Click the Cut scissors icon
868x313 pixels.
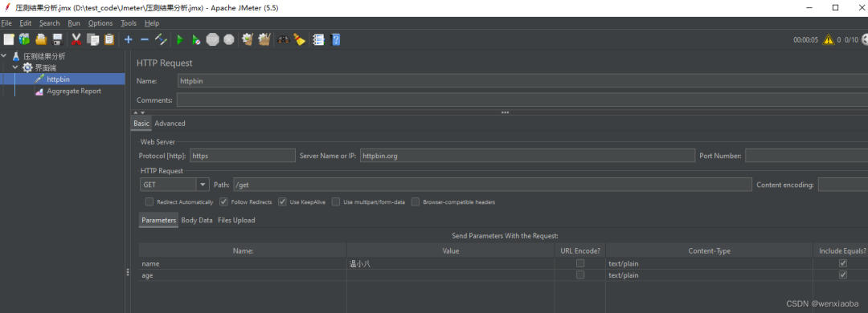tap(76, 39)
